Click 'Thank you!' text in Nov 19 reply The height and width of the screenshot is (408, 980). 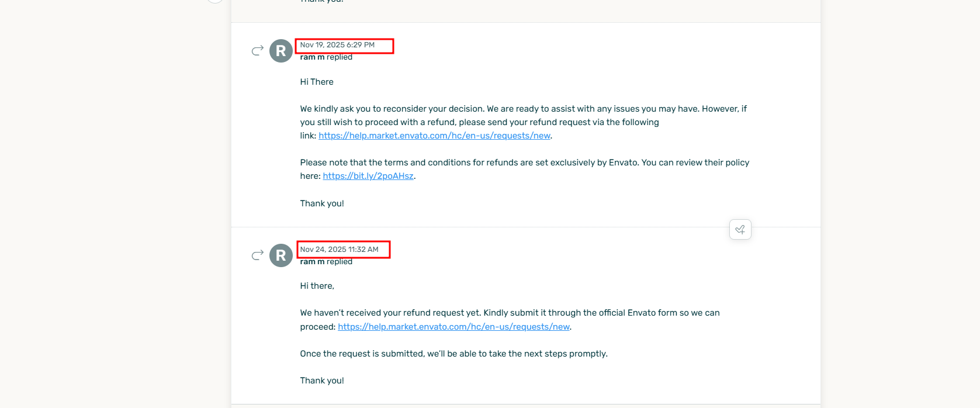coord(322,203)
